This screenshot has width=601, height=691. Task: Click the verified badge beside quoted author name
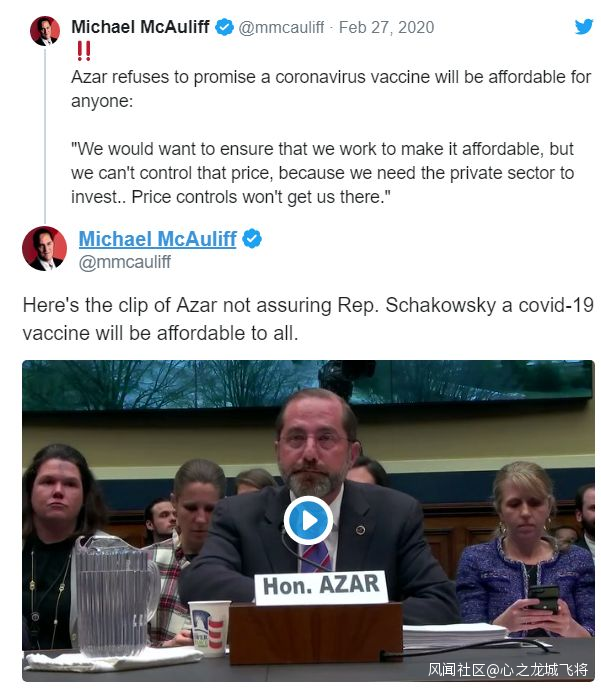224,27
